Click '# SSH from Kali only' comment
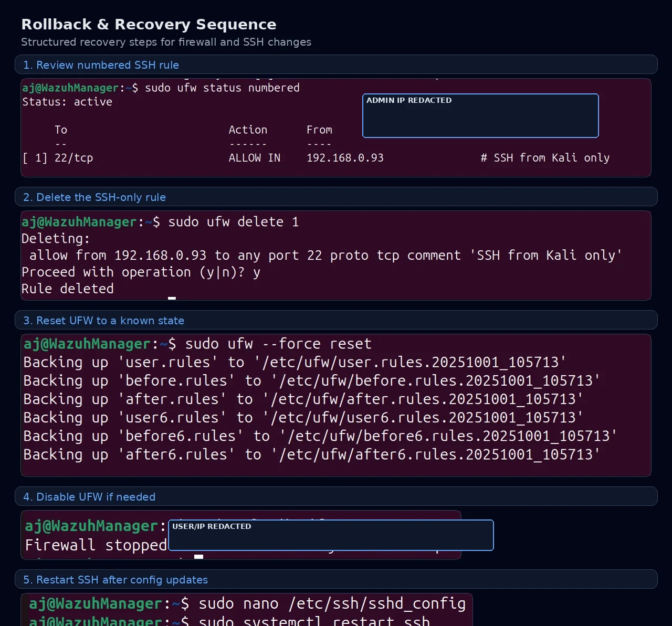The height and width of the screenshot is (626, 672). click(545, 158)
